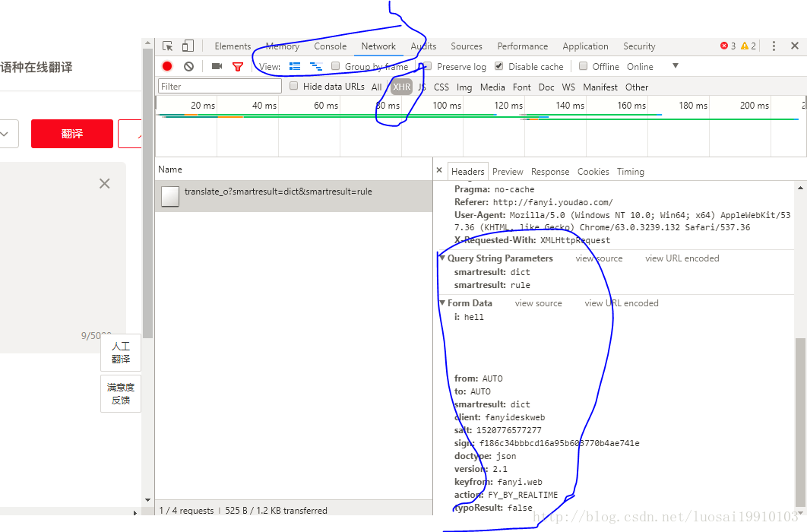Toggle the device toolbar icon
This screenshot has width=807, height=532.
188,46
